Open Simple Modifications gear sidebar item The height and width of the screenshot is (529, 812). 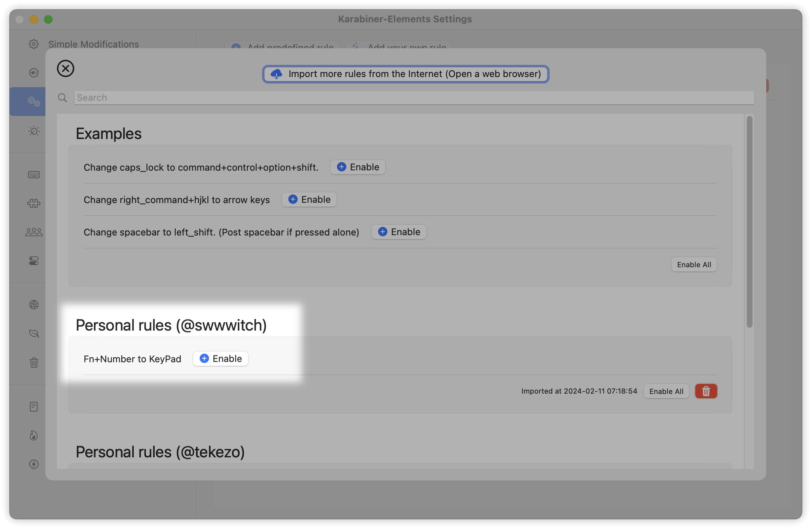(34, 44)
